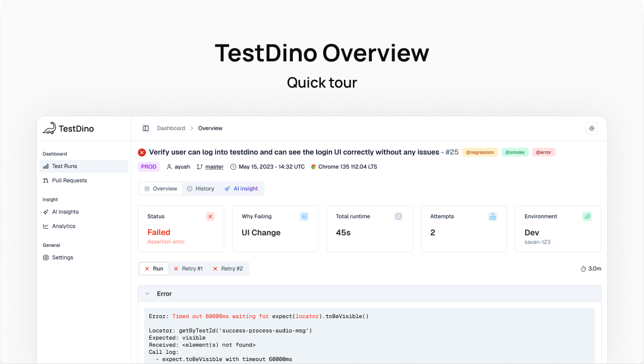Open Test Runs in sidebar
The width and height of the screenshot is (644, 364).
click(x=64, y=166)
